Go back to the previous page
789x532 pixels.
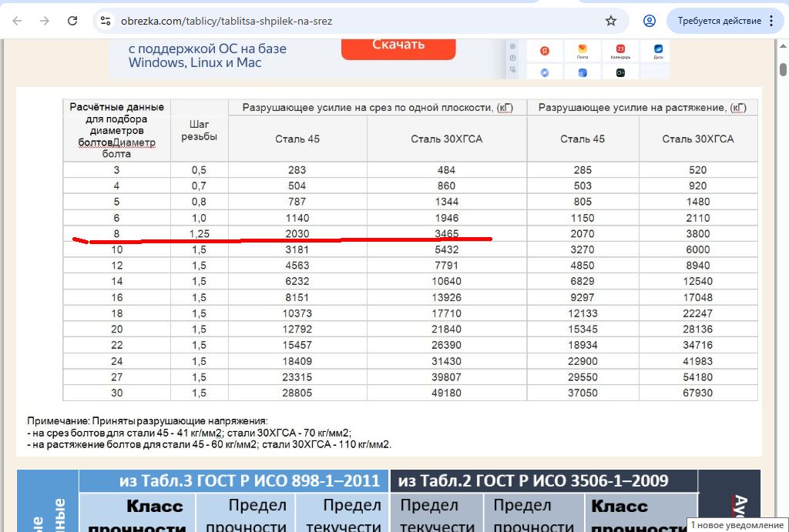click(17, 21)
